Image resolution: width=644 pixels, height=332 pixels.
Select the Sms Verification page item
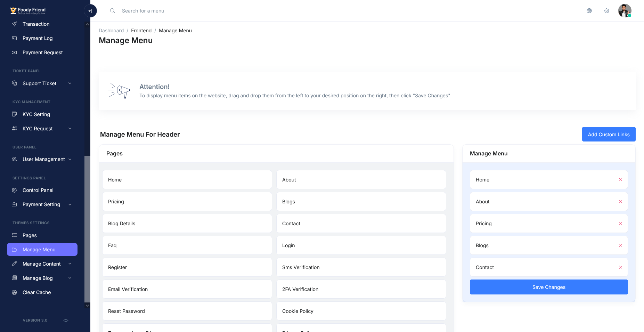[361, 267]
